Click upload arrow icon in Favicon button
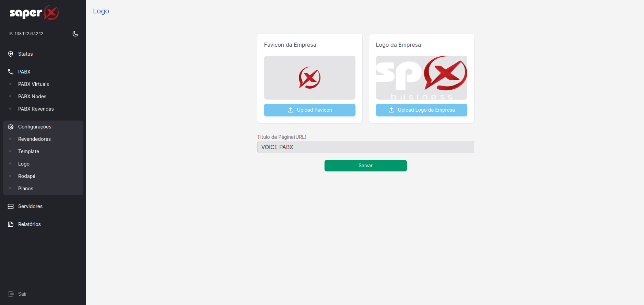Image resolution: width=644 pixels, height=305 pixels. (291, 110)
